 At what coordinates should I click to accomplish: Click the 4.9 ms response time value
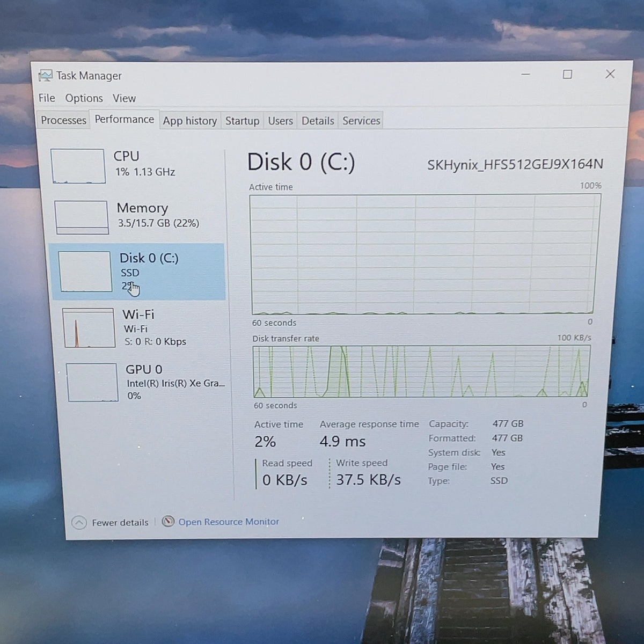pos(342,441)
